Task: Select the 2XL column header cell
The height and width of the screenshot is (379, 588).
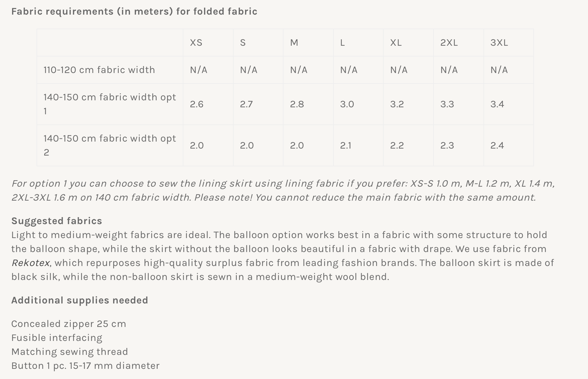Action: (449, 43)
